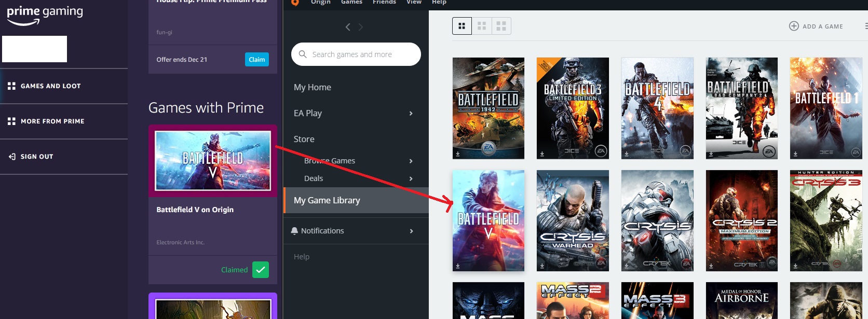Screen dimensions: 868x319
Task: Open Battlefield 3 Limited Edition tile
Action: point(573,108)
